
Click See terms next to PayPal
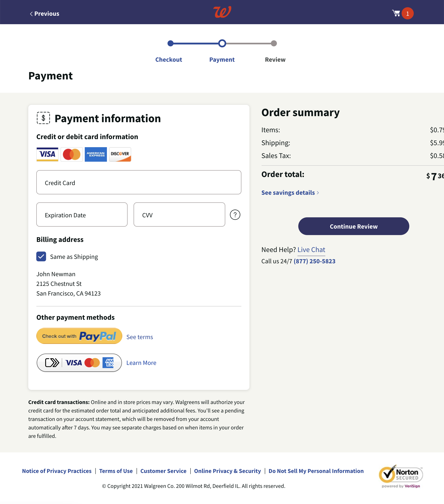coord(139,337)
